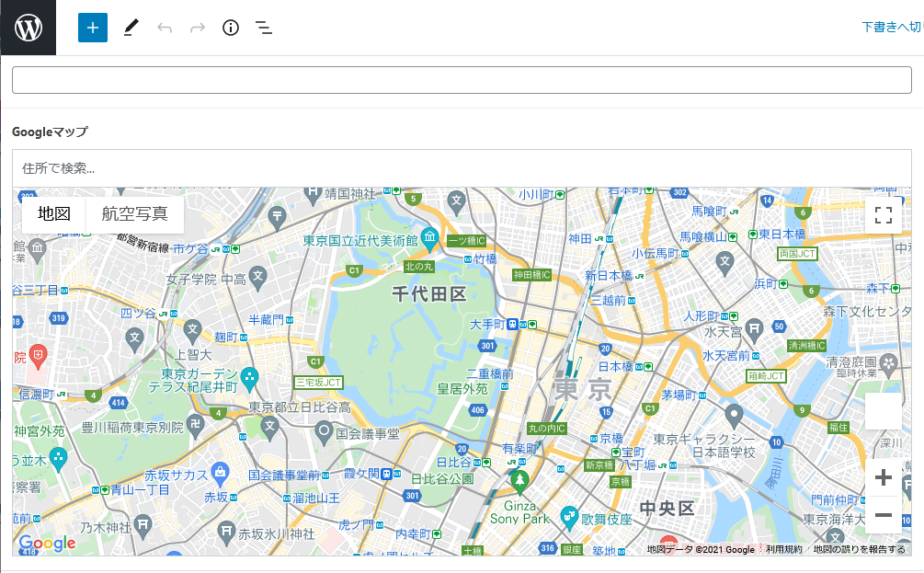The height and width of the screenshot is (573, 924).
Task: Click 地図の誤りを報告する report link
Action: [859, 549]
